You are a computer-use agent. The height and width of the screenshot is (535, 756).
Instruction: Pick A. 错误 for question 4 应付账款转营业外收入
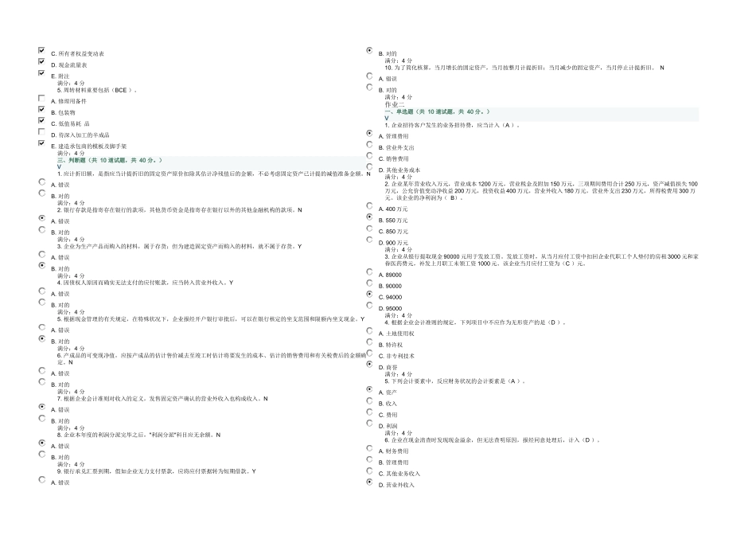tap(42, 291)
